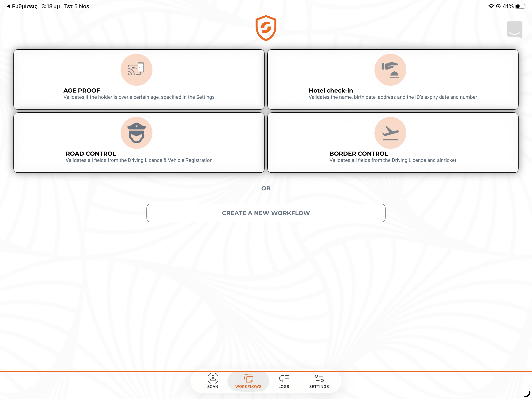Image resolution: width=532 pixels, height=399 pixels.
Task: Tap the Age Proof NFC icon
Action: pos(136,70)
